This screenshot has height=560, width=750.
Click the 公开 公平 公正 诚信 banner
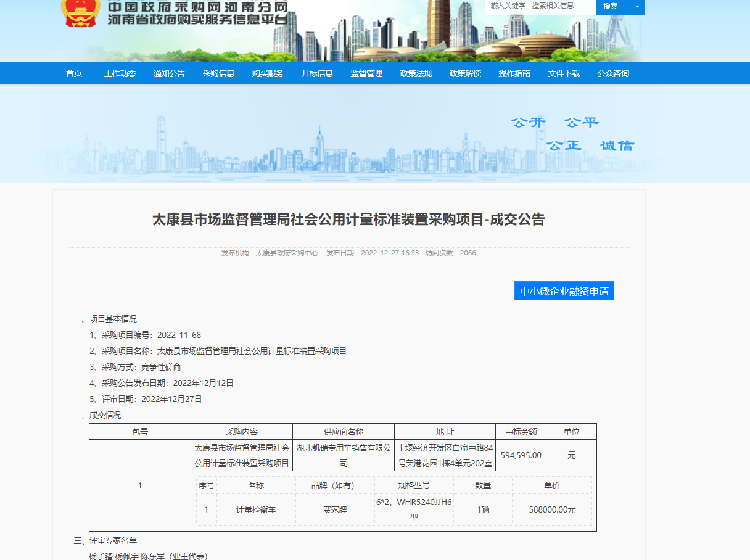click(x=572, y=134)
